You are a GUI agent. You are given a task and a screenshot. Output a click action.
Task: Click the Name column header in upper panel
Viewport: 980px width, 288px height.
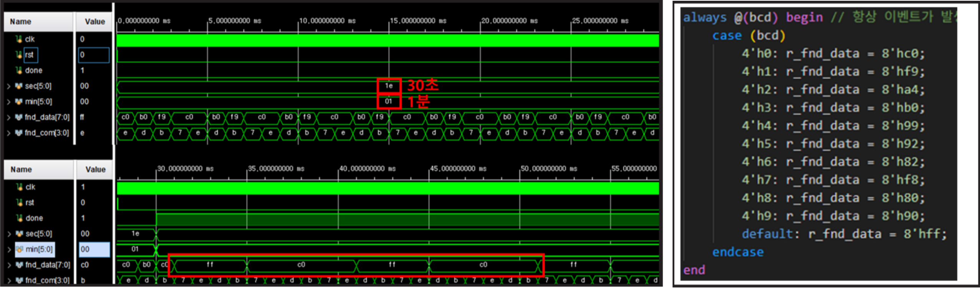(x=21, y=22)
